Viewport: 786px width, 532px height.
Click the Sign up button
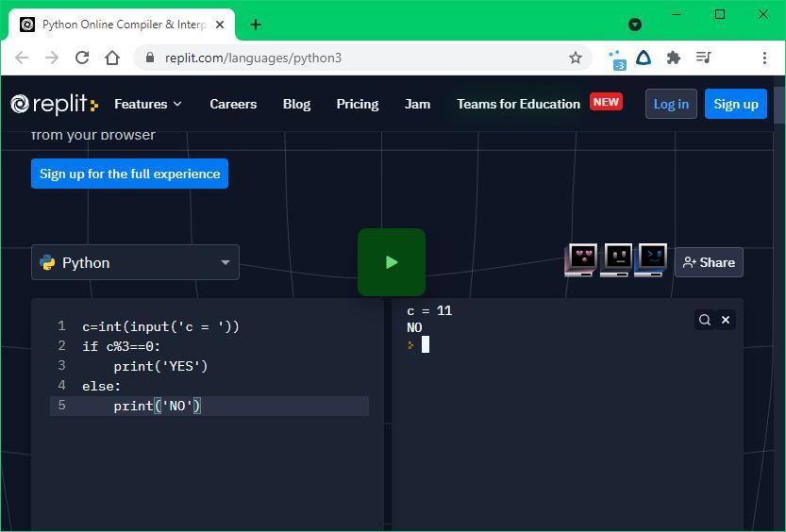[735, 104]
